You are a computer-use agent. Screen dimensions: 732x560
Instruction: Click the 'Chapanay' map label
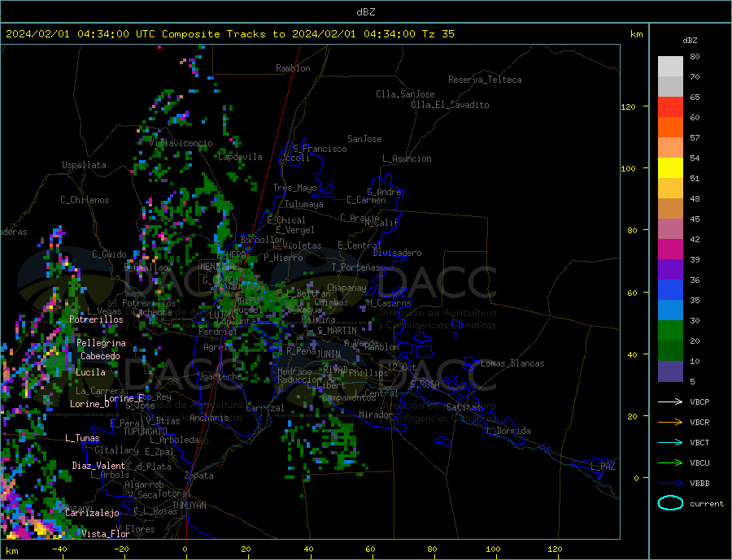(346, 288)
